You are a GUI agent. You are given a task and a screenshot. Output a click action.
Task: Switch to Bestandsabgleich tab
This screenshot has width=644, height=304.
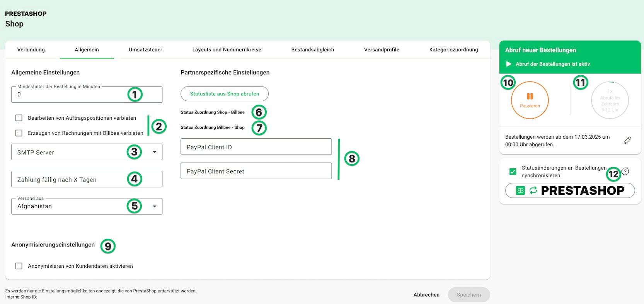(x=313, y=50)
